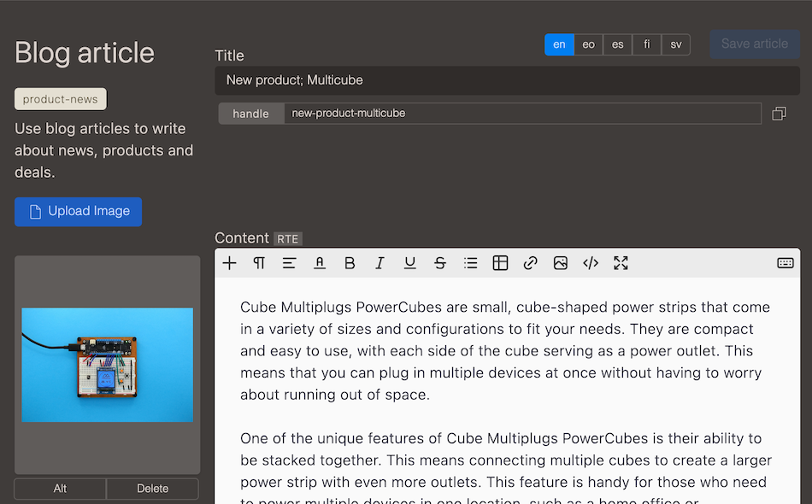Insert a table in editor
Viewport: 812px width, 504px height.
click(500, 263)
